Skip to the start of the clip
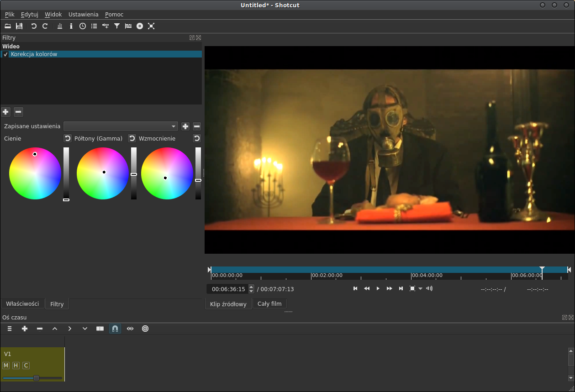 click(x=355, y=288)
